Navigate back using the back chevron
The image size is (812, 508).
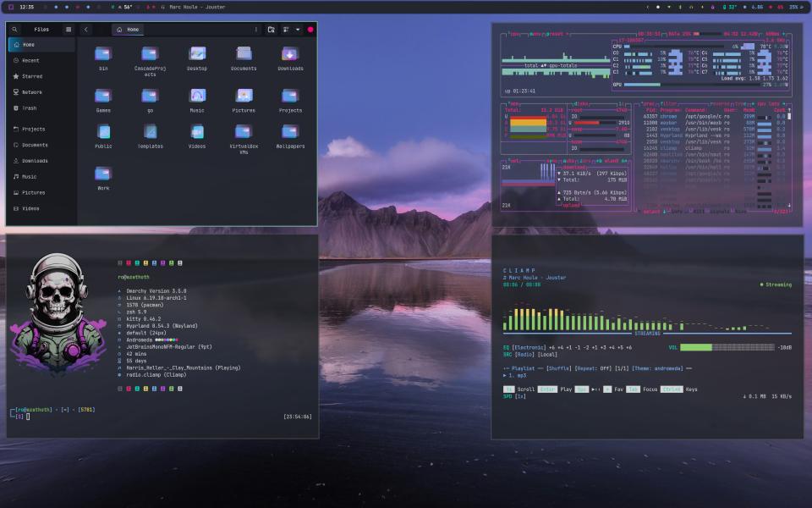tap(85, 28)
